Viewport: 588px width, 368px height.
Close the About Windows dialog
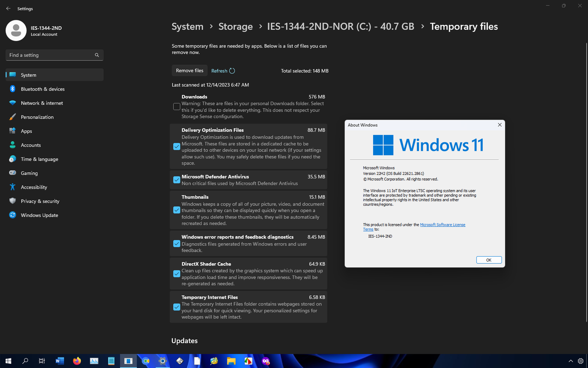(x=500, y=125)
